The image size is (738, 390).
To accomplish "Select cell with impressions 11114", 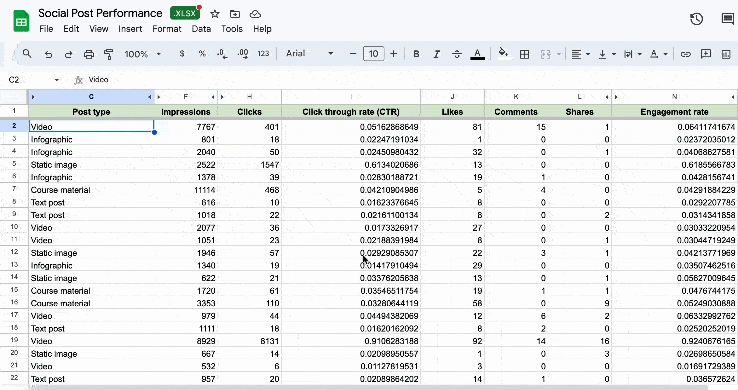I will tap(186, 190).
